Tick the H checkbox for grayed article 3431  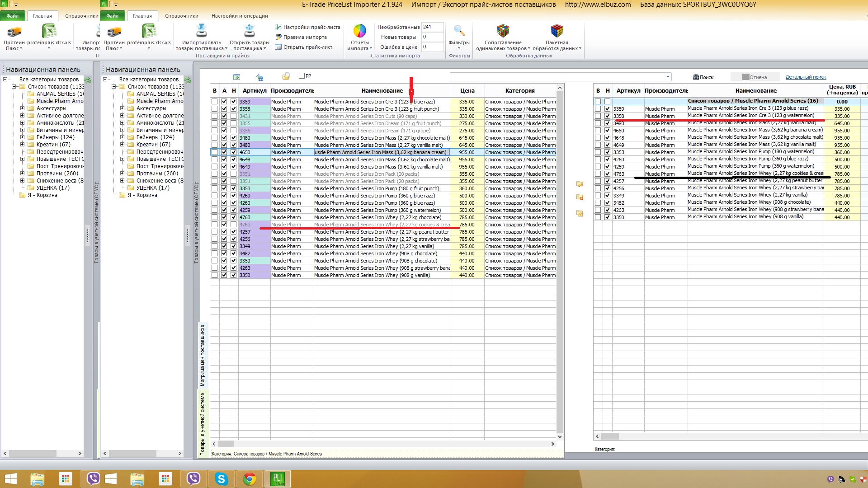tap(233, 116)
